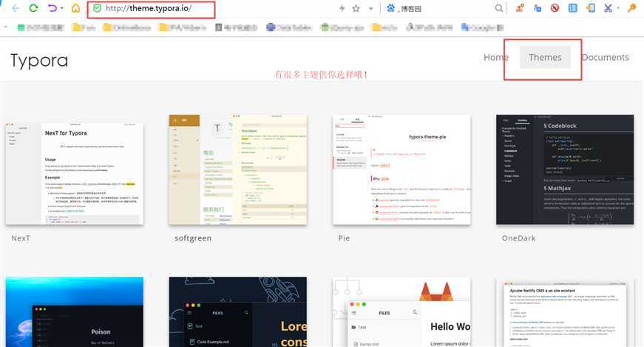Open the Themes navigation tab
Image resolution: width=644 pixels, height=347 pixels.
click(545, 57)
